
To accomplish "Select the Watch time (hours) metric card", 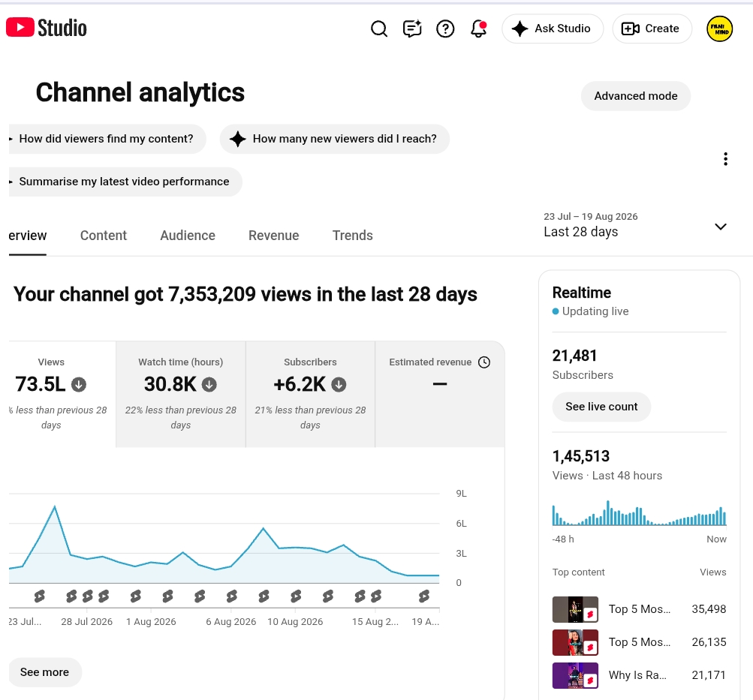I will click(181, 394).
